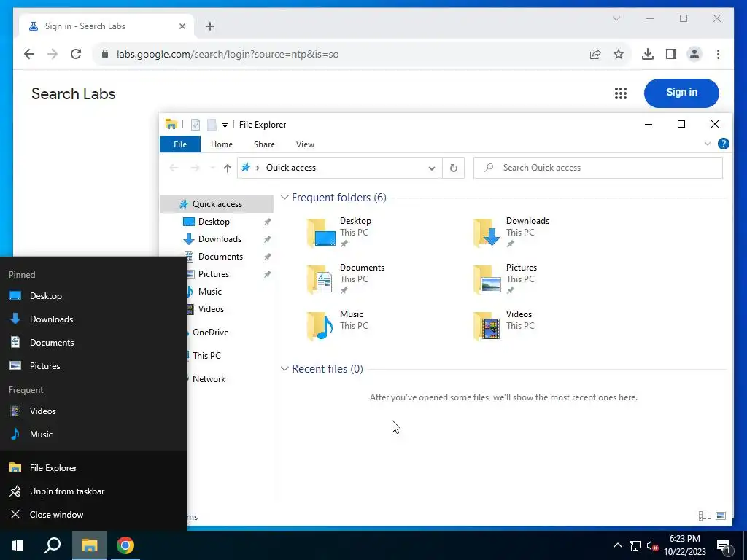Open notification center icon

pyautogui.click(x=724, y=546)
